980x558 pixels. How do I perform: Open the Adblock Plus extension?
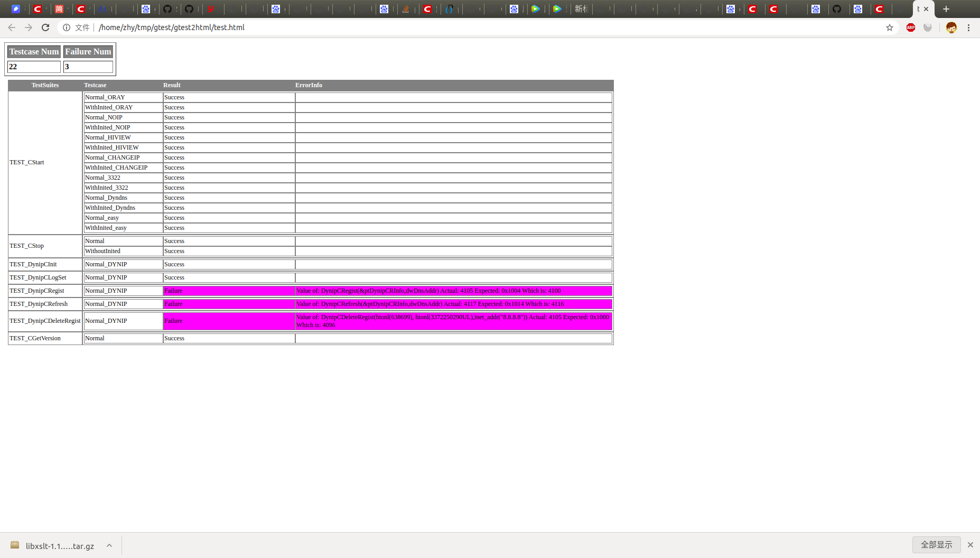(911, 27)
